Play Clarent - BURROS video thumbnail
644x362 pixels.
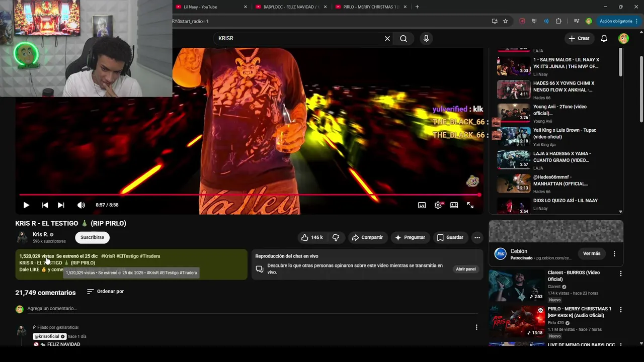pyautogui.click(x=517, y=286)
